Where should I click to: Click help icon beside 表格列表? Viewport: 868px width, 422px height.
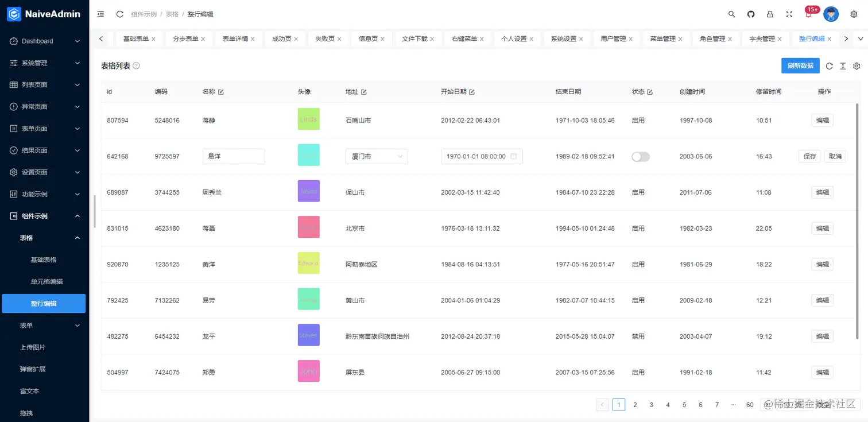click(136, 66)
